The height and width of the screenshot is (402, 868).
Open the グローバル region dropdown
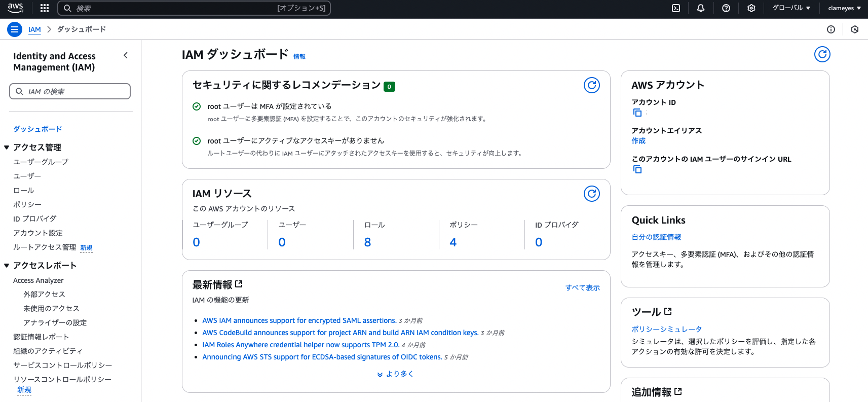(791, 8)
